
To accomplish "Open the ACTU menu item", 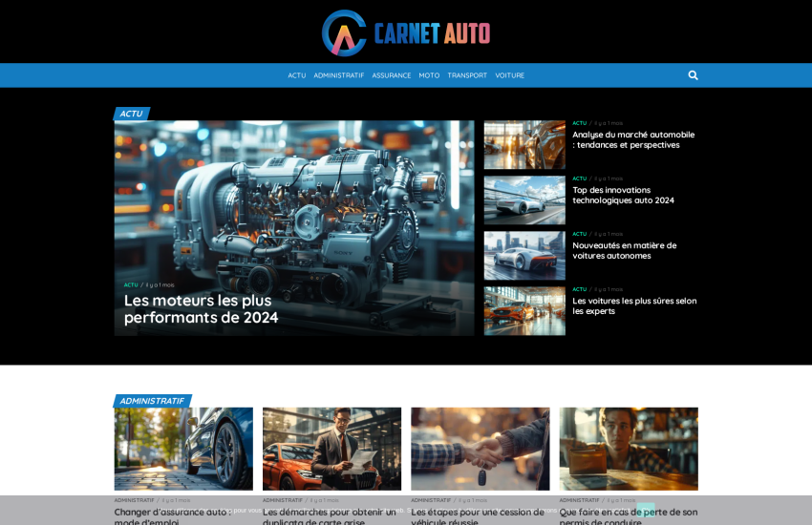I will (x=297, y=75).
